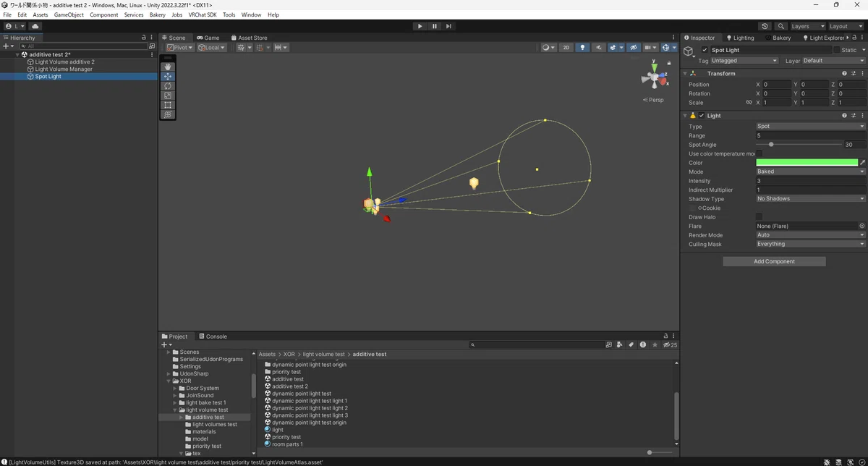Viewport: 868px width, 466px height.
Task: Select the Move tool in scene toolbar
Action: point(168,76)
